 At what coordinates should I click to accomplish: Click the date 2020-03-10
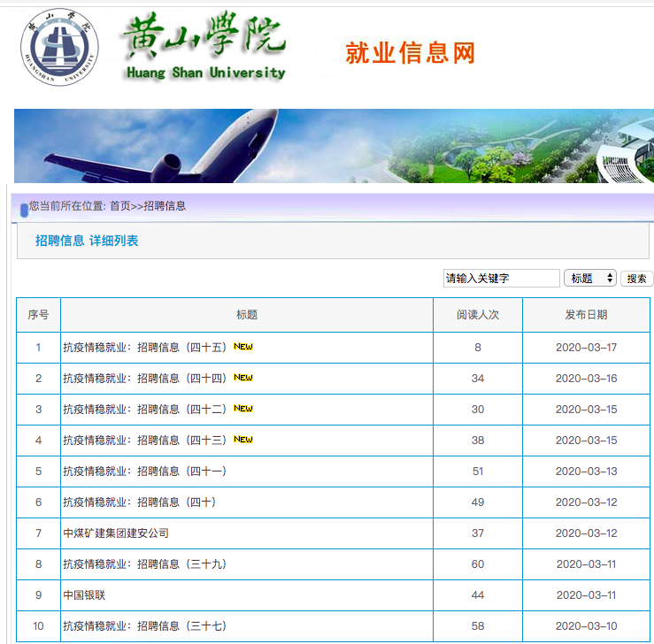[x=586, y=625]
